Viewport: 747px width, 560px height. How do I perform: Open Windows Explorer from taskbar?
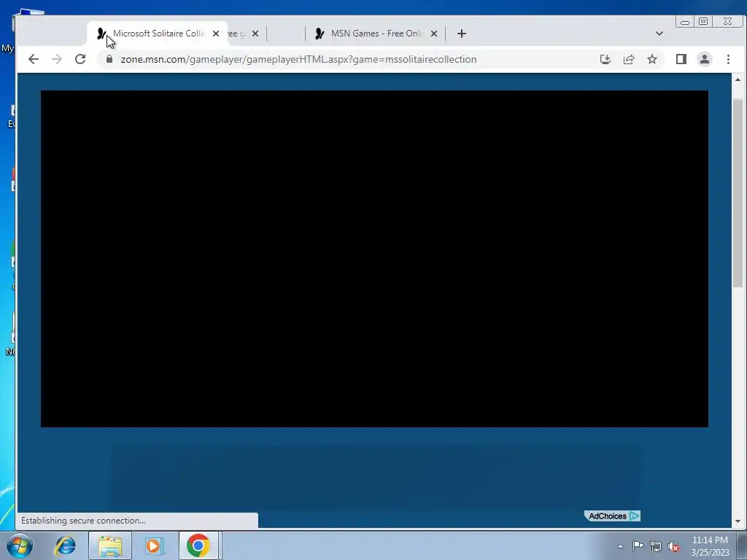point(110,545)
